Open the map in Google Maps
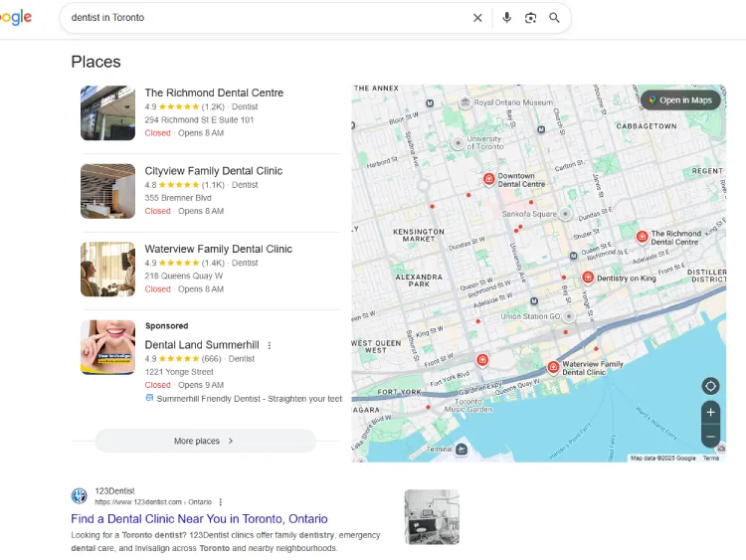The width and height of the screenshot is (746, 560). [x=680, y=99]
